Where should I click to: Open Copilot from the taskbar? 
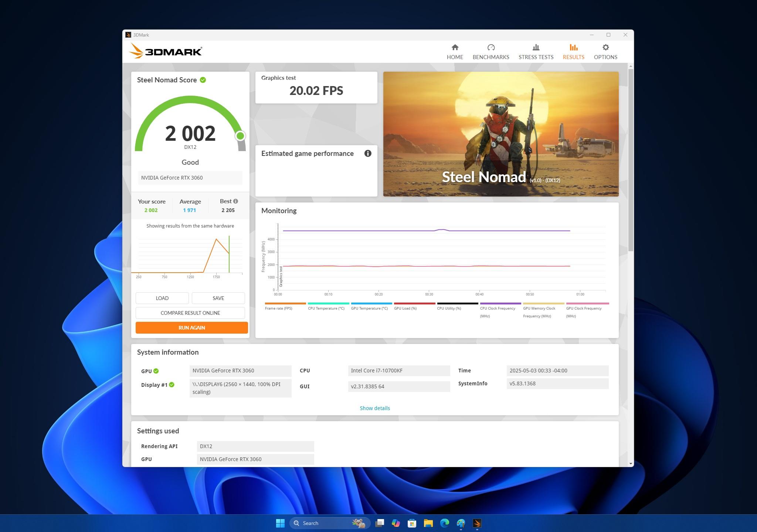click(x=396, y=523)
